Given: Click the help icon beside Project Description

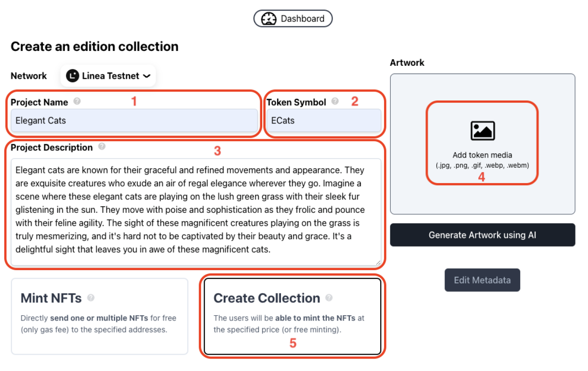Looking at the screenshot, I should point(102,147).
